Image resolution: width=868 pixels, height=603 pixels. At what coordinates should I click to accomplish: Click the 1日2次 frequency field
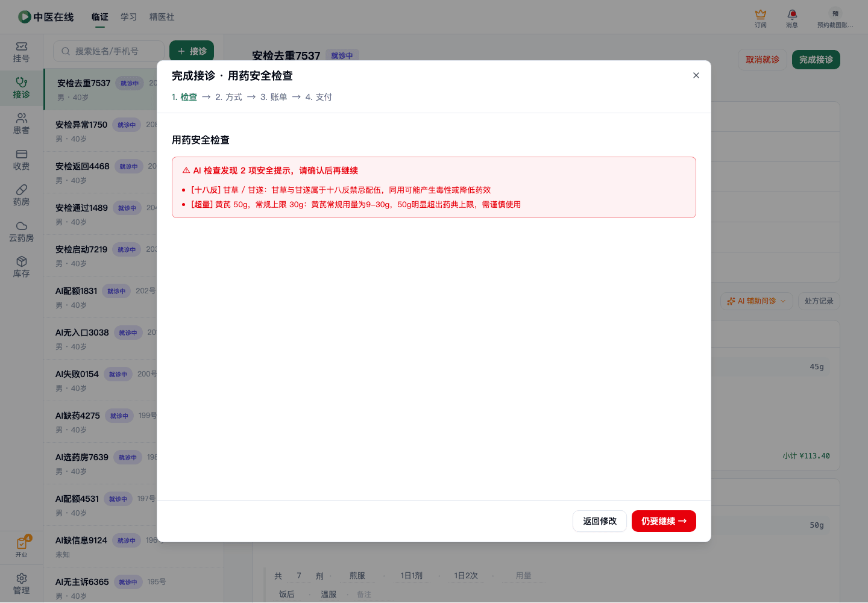(465, 576)
